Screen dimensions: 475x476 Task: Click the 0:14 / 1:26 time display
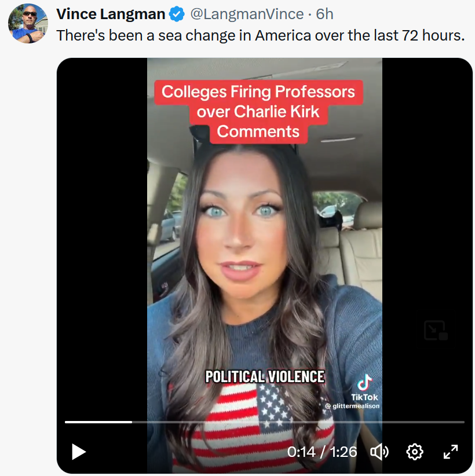tap(322, 452)
